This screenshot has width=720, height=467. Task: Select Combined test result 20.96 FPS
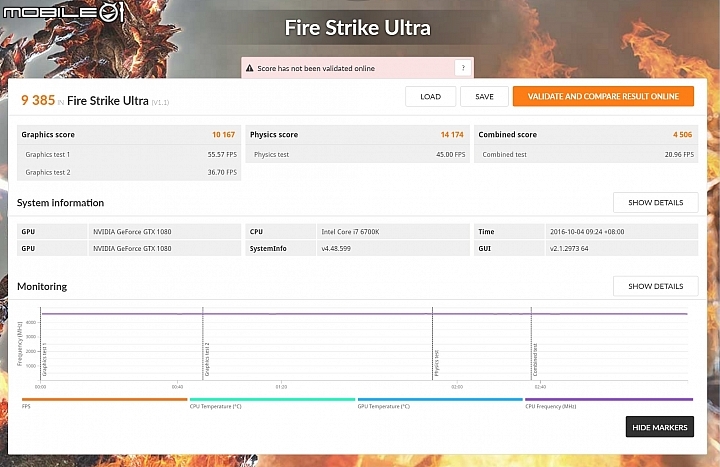(x=679, y=155)
